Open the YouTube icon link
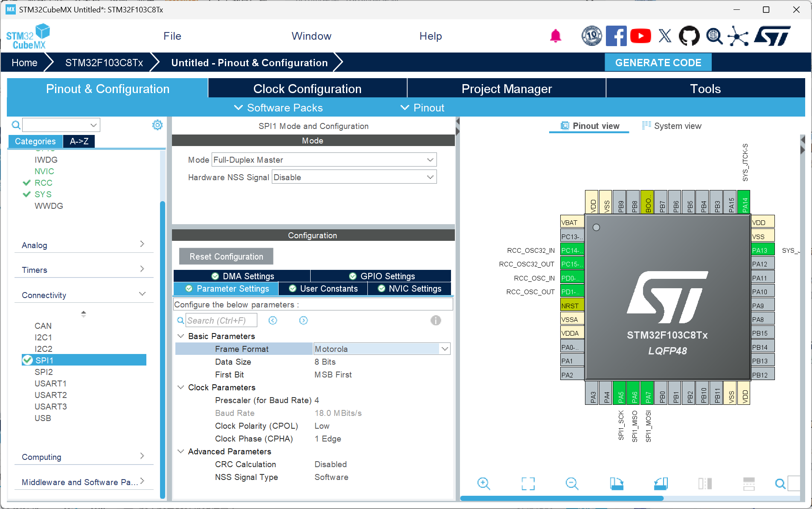 (x=640, y=36)
